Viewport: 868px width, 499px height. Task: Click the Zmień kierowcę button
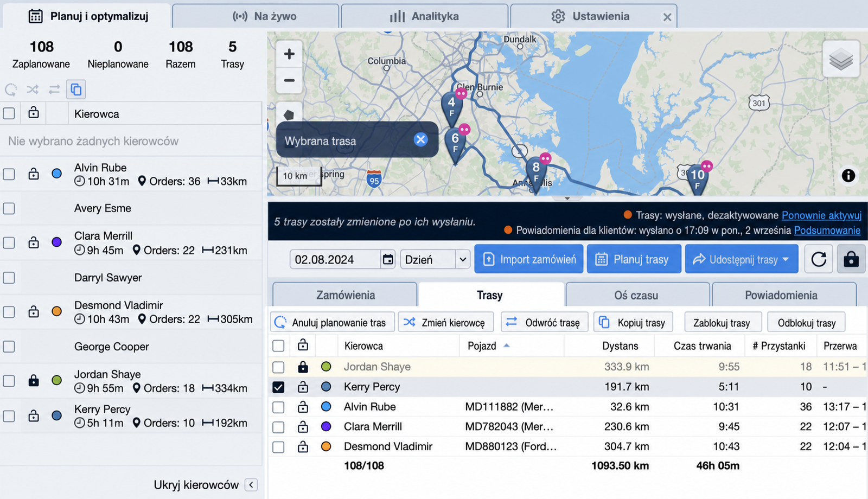point(445,322)
